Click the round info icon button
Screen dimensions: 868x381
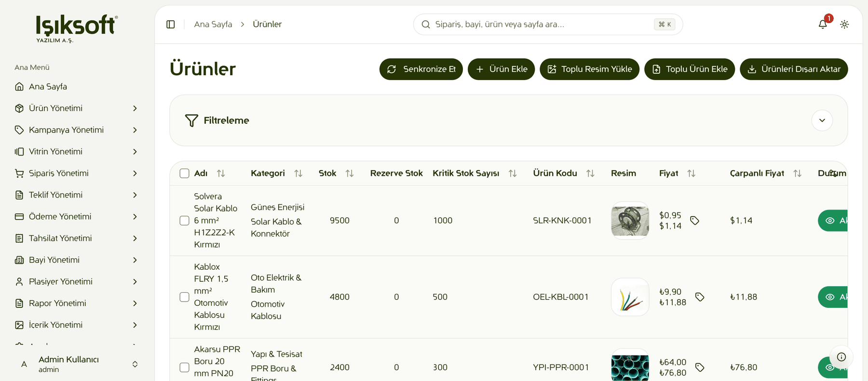(x=841, y=357)
